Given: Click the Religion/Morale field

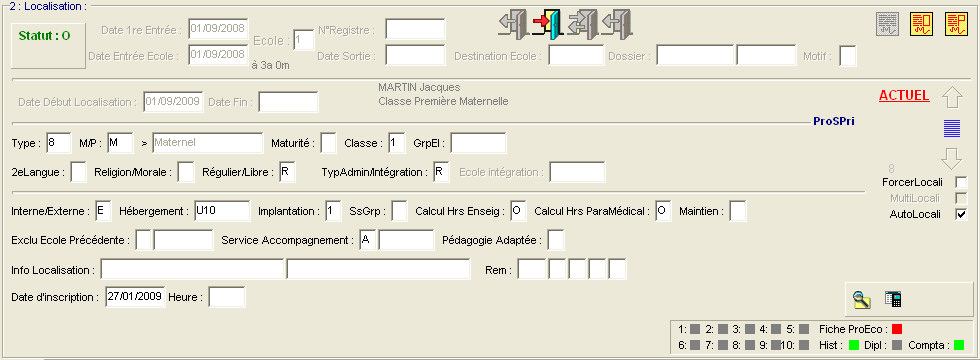Looking at the screenshot, I should pyautogui.click(x=186, y=172).
